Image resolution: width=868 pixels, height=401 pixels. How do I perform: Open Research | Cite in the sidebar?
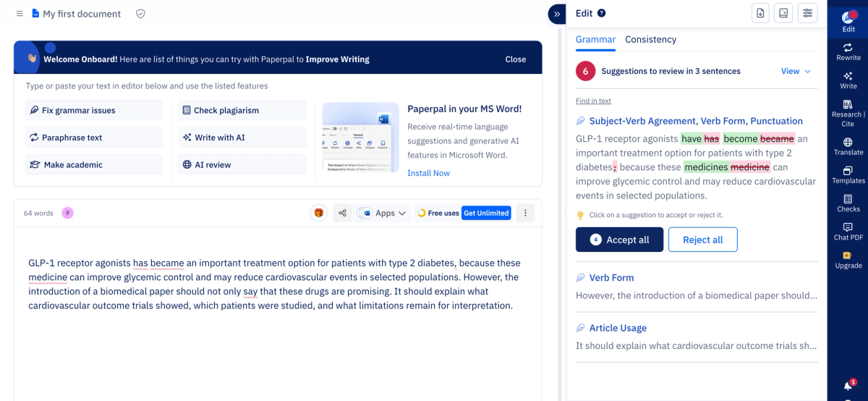tap(848, 114)
